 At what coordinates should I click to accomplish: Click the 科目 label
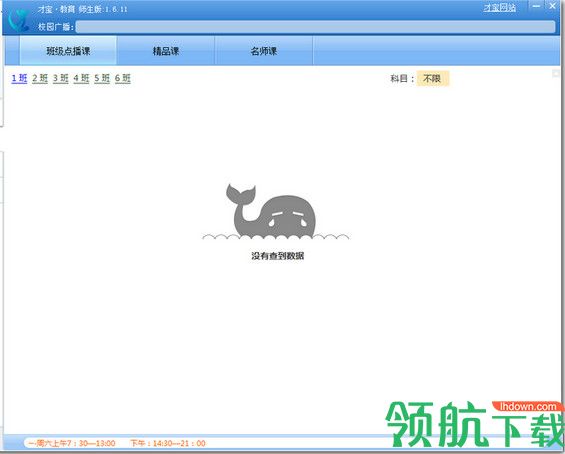pos(402,78)
